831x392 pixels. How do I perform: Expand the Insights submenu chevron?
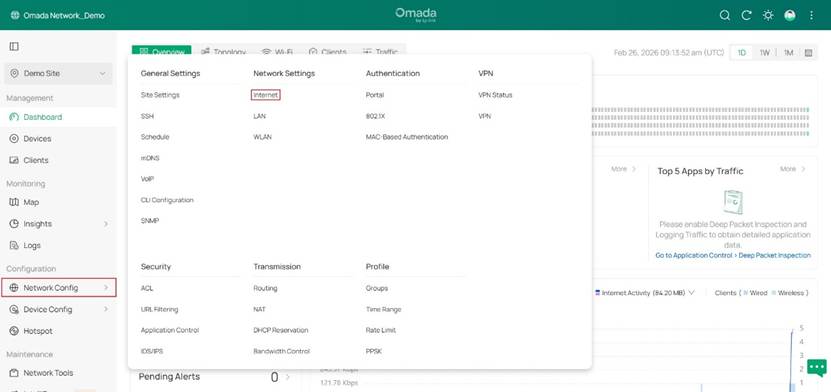(x=105, y=224)
